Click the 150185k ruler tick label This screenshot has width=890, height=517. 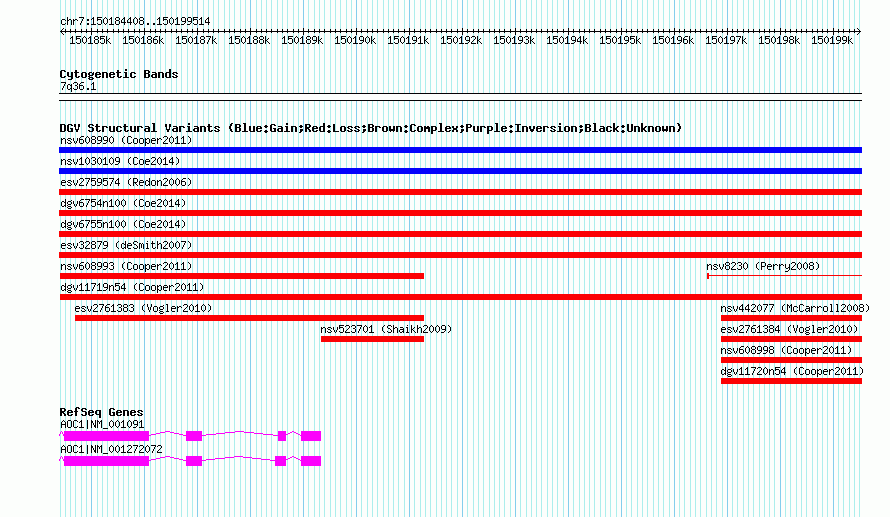point(90,40)
